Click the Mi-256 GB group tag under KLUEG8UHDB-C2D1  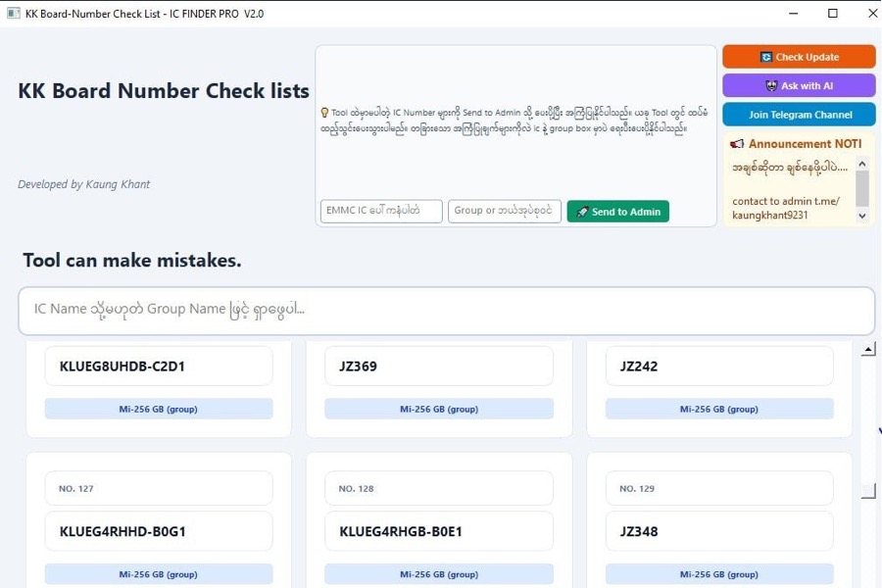click(x=159, y=409)
